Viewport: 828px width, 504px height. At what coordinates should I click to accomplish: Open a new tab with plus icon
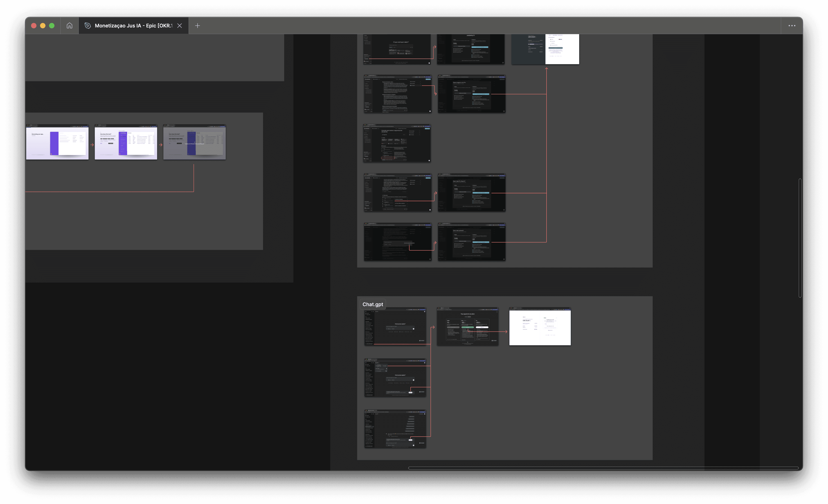(198, 26)
